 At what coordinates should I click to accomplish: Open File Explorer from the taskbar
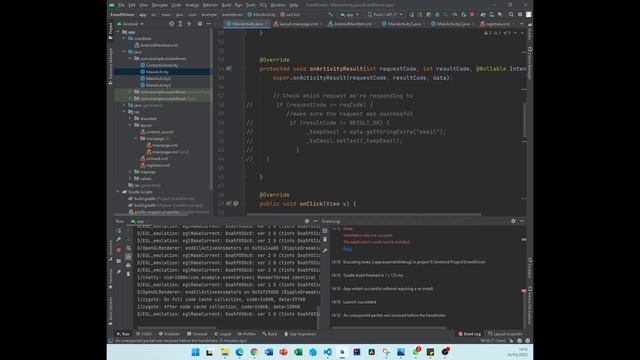point(224,352)
